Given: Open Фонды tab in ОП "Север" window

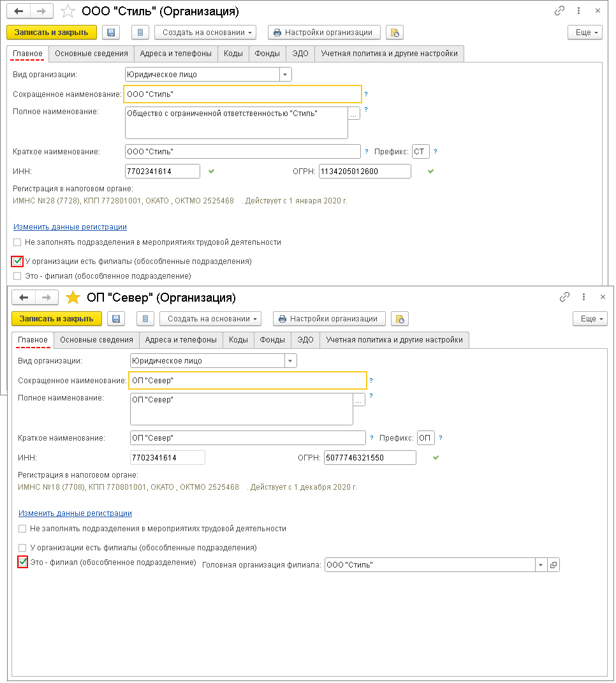Looking at the screenshot, I should click(x=272, y=340).
